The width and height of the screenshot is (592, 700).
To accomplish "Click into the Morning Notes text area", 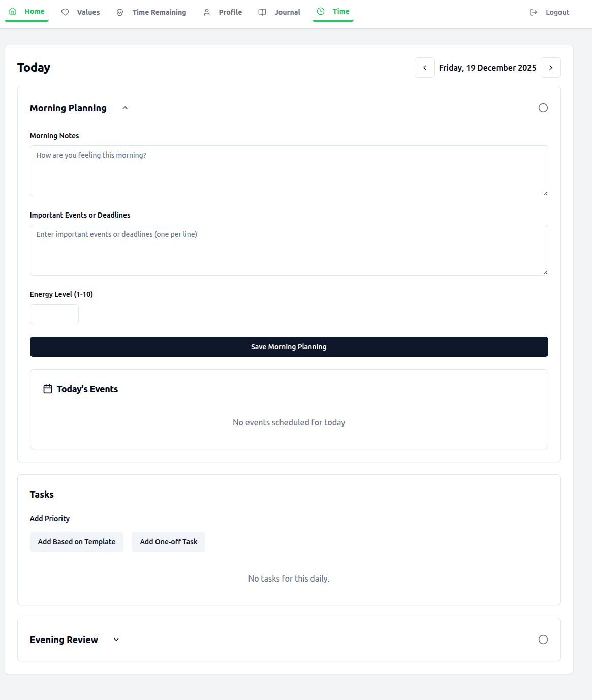I will pos(289,171).
